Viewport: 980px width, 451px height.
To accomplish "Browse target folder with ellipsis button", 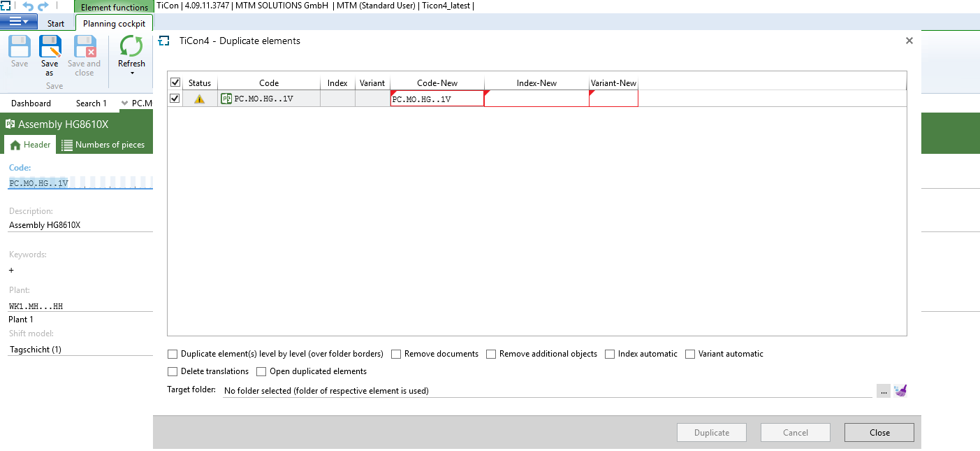I will tap(884, 392).
